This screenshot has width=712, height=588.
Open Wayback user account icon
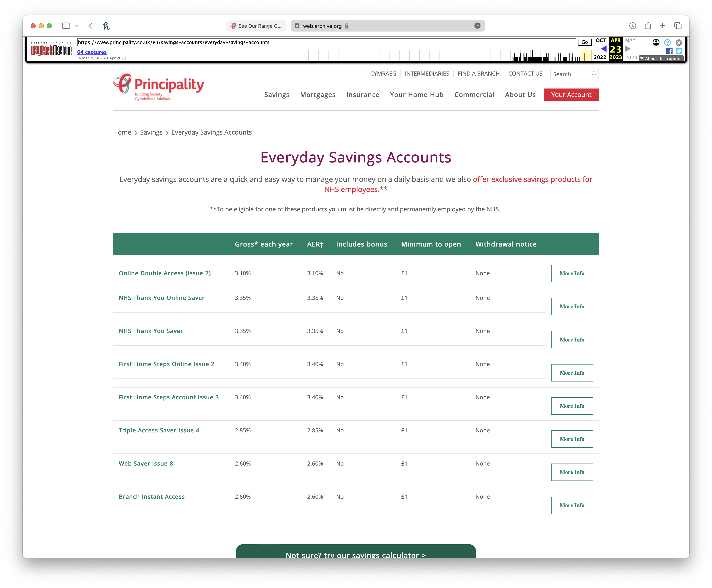tap(656, 42)
